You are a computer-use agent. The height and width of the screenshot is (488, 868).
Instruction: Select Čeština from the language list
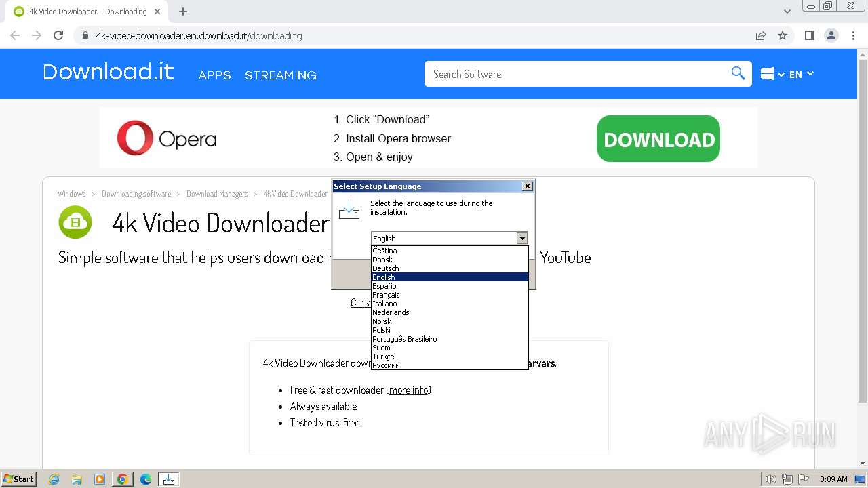(450, 251)
